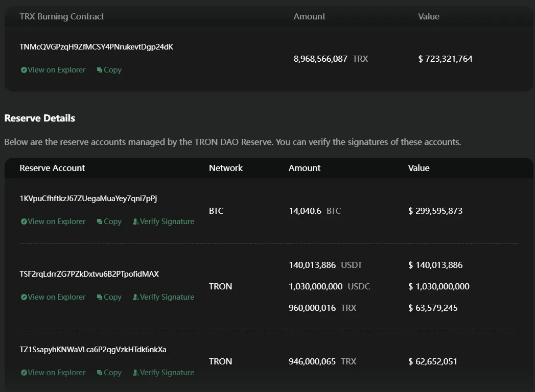Click the 1,030,000,000 USDC amount
This screenshot has width=535, height=392.
pyautogui.click(x=329, y=287)
